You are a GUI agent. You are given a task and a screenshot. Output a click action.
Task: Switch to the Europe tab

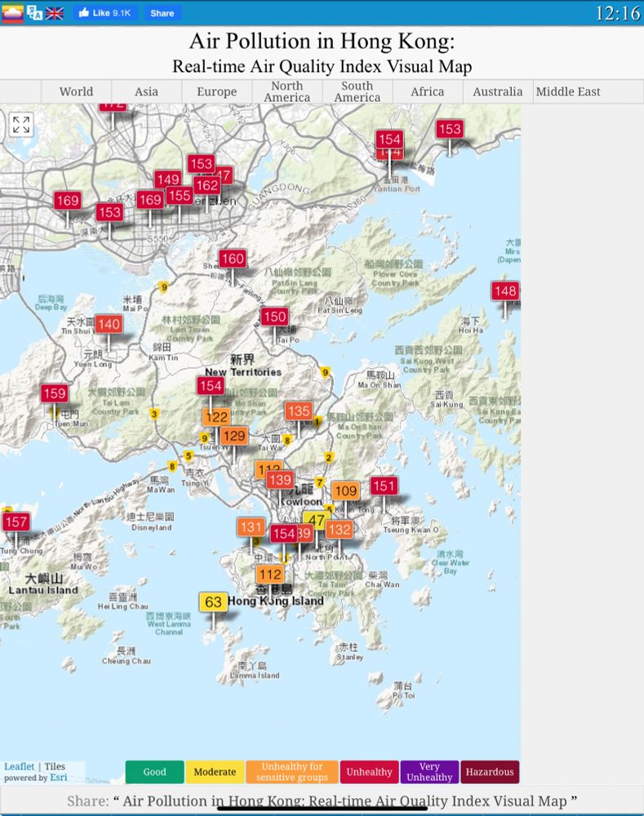point(216,91)
